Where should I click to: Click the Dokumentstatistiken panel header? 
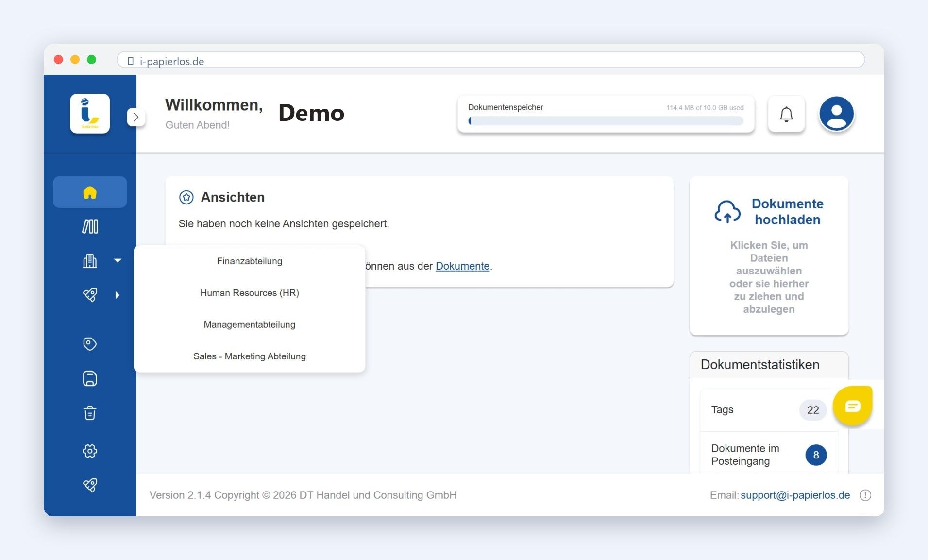coord(769,365)
